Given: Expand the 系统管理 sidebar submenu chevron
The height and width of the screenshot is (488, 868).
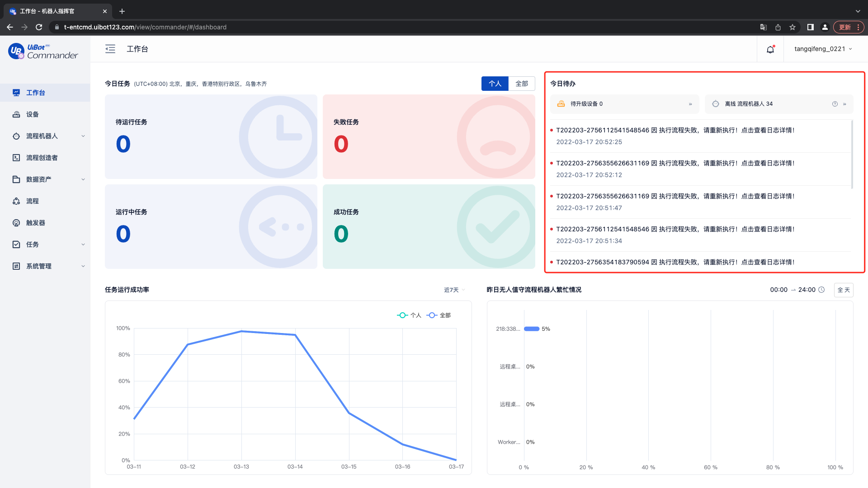Looking at the screenshot, I should pyautogui.click(x=83, y=266).
